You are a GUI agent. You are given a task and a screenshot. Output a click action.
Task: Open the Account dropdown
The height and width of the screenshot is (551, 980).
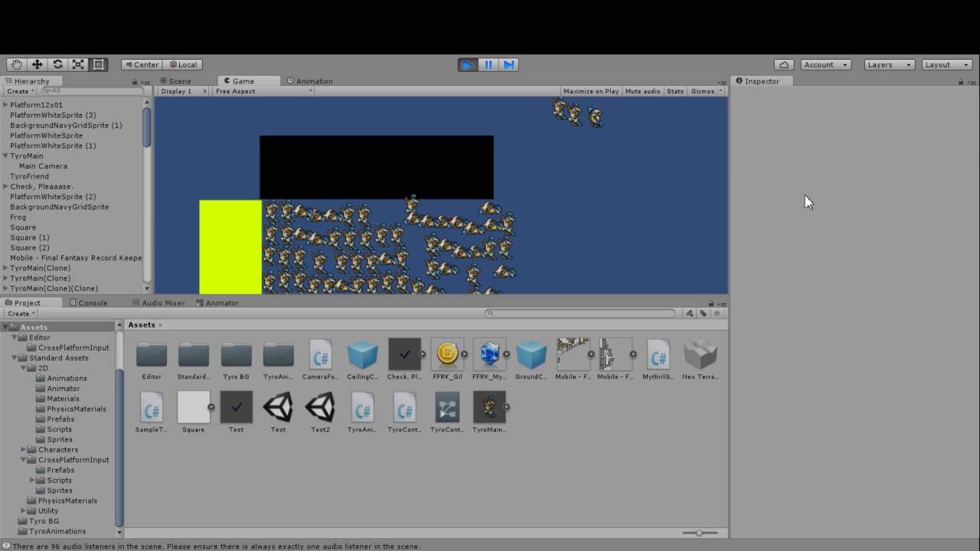[x=825, y=65]
